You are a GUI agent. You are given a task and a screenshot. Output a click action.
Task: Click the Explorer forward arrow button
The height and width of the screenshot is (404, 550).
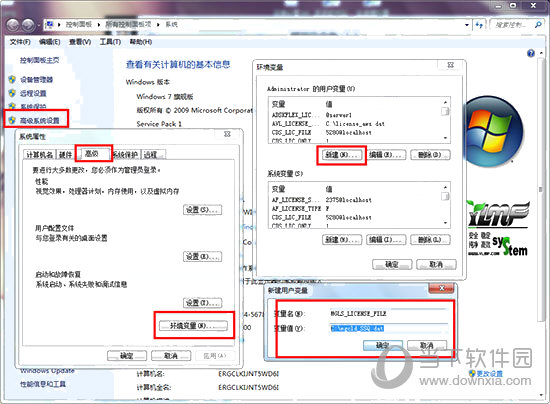coord(28,25)
